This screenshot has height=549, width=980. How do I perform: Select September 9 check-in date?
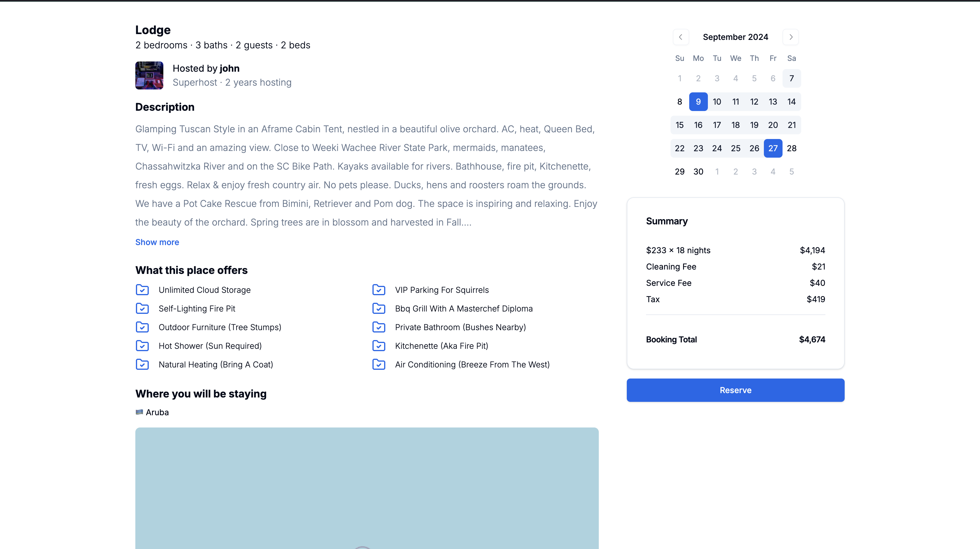pos(698,101)
